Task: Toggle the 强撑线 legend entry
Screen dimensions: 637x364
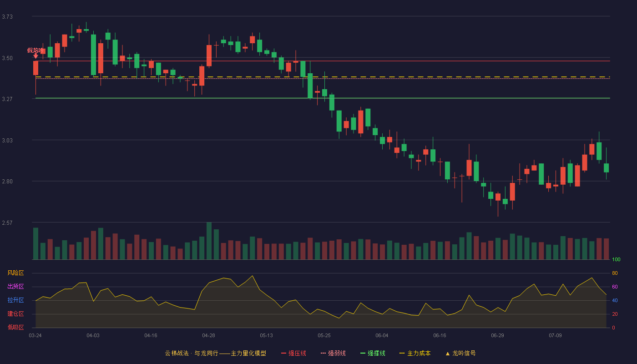Action: point(373,353)
